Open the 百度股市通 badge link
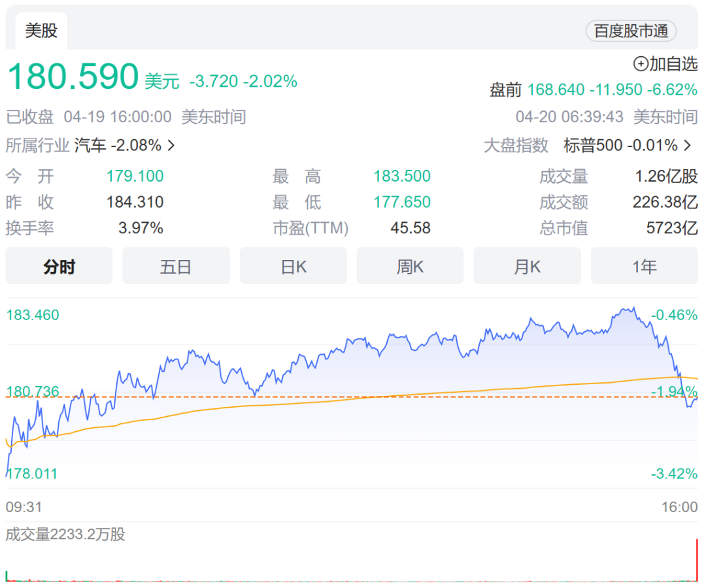This screenshot has height=588, width=706. point(631,31)
